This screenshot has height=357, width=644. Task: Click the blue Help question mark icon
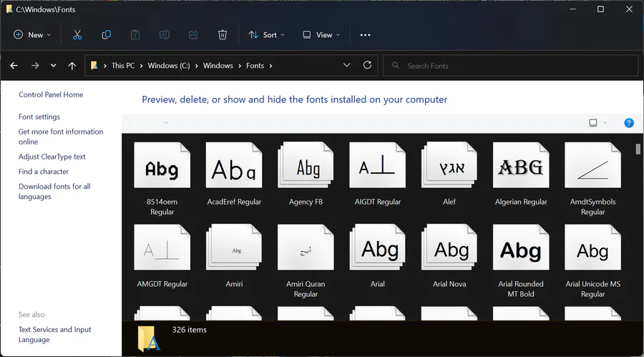point(628,123)
